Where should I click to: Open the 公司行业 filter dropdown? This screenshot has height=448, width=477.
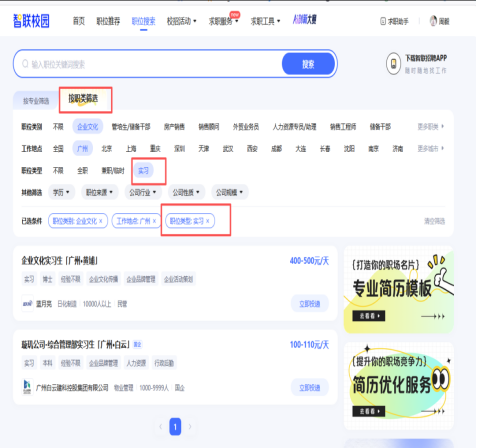tap(143, 192)
